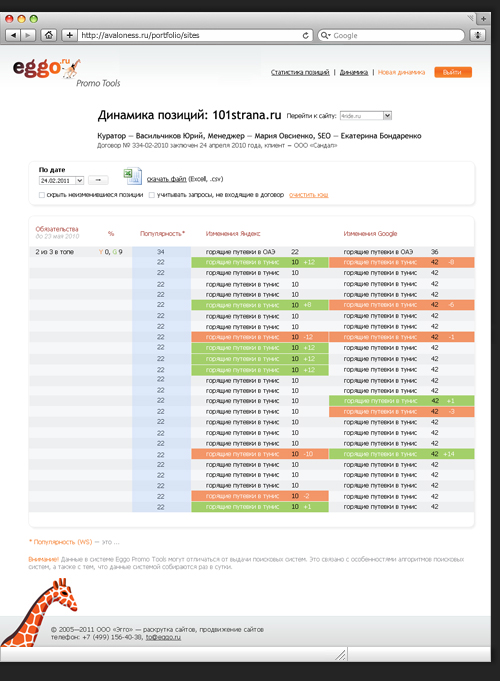Click the Изменения Яндекс column header
The width and height of the screenshot is (500, 681).
point(233,234)
